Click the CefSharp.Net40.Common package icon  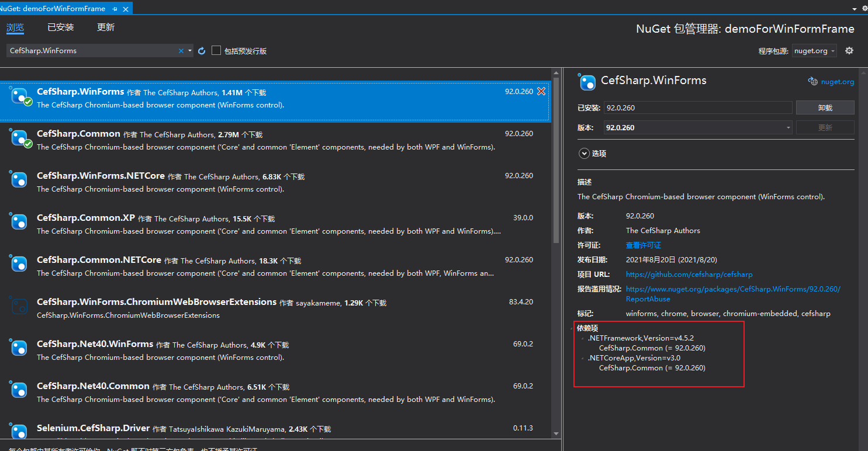19,390
